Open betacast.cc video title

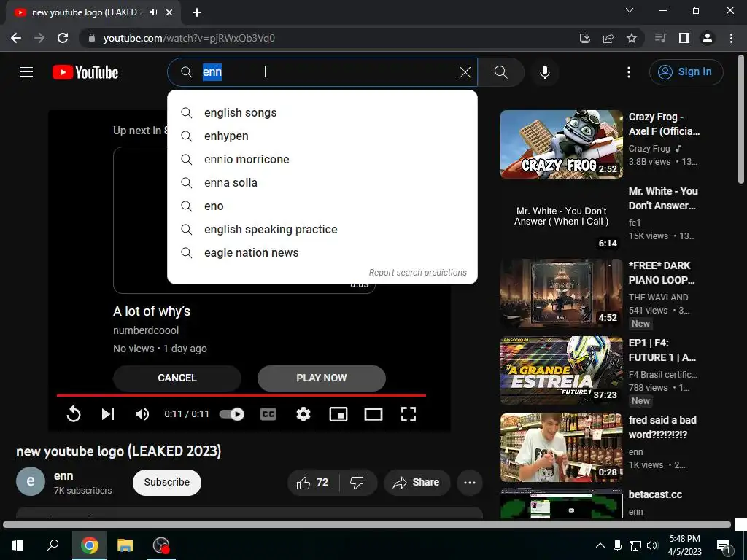(655, 495)
